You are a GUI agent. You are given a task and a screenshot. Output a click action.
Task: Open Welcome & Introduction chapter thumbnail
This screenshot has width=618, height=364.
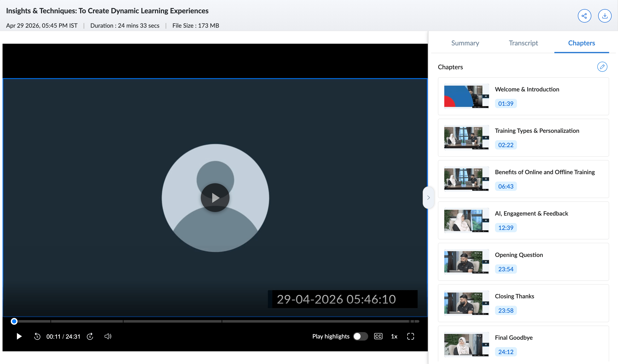466,96
